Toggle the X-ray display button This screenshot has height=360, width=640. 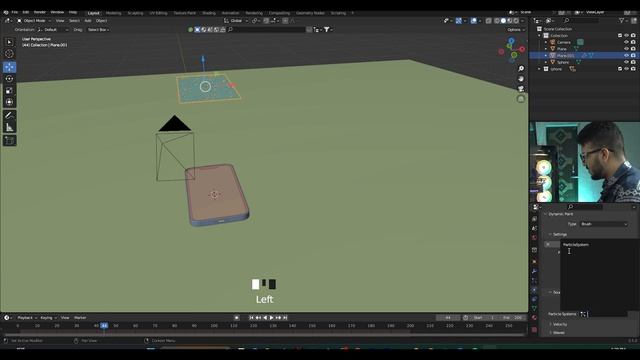click(489, 20)
